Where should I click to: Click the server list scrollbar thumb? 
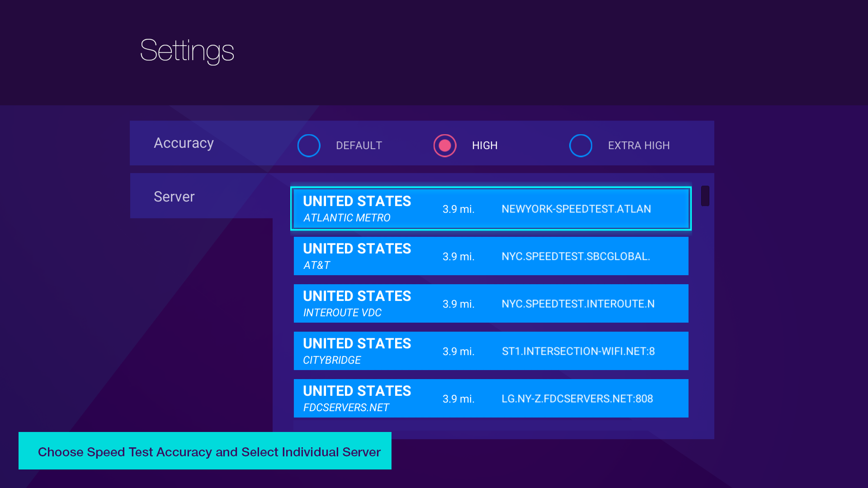coord(705,196)
